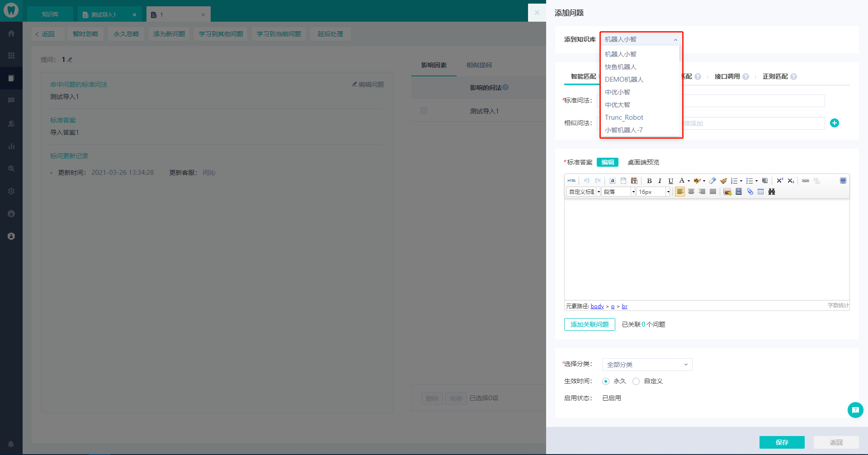Select 中优小智 from the list

pyautogui.click(x=618, y=92)
